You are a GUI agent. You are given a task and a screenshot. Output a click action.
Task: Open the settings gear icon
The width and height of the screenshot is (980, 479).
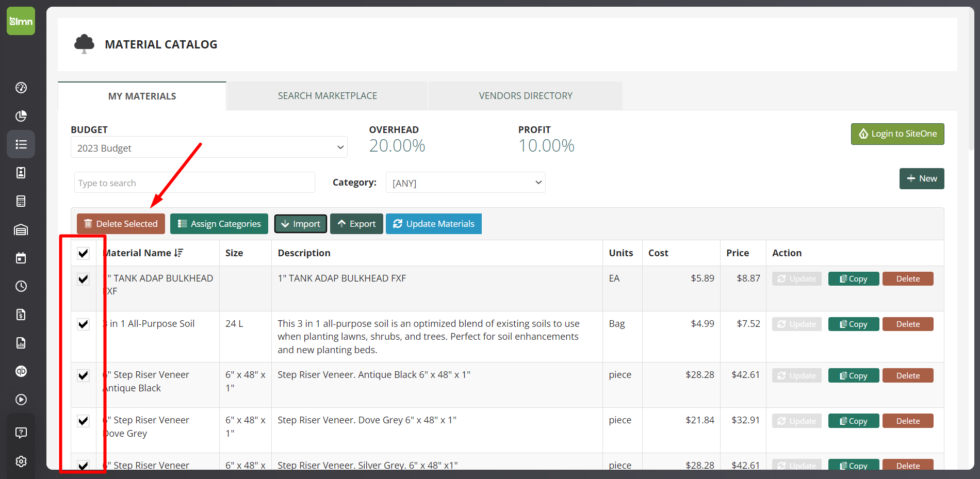pos(21,461)
